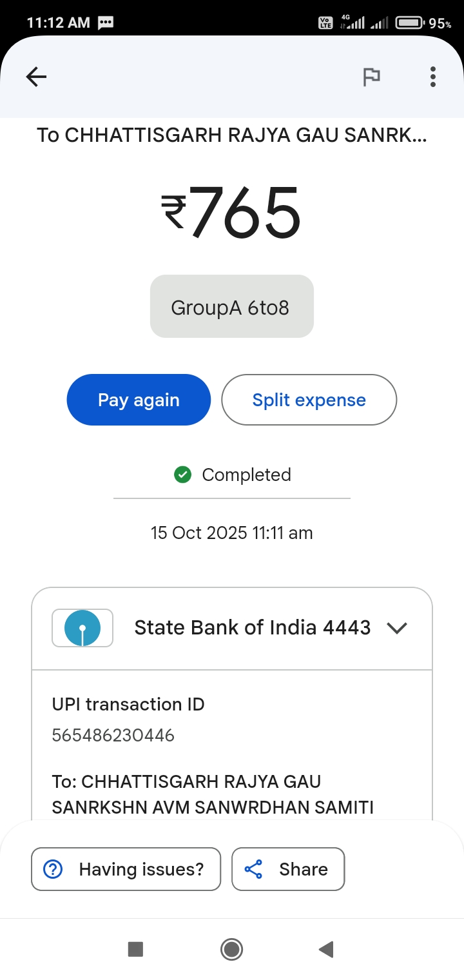Tap the green Completed checkmark icon

point(183,475)
